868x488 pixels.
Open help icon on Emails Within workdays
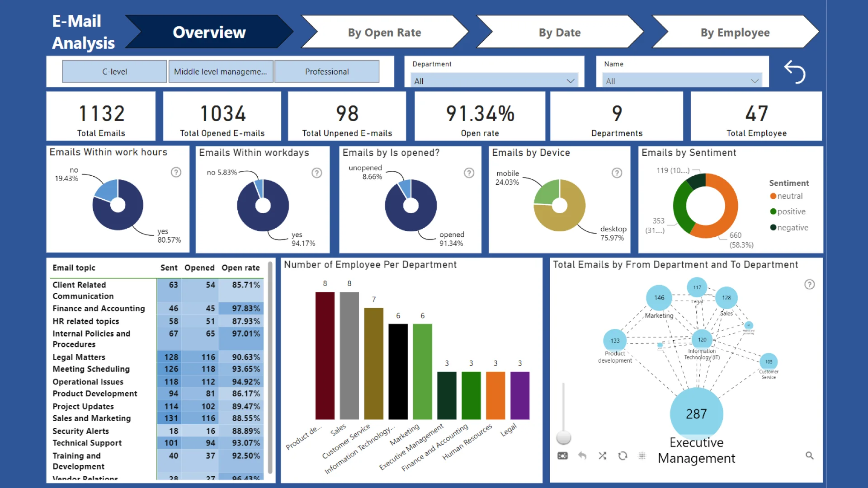point(317,173)
